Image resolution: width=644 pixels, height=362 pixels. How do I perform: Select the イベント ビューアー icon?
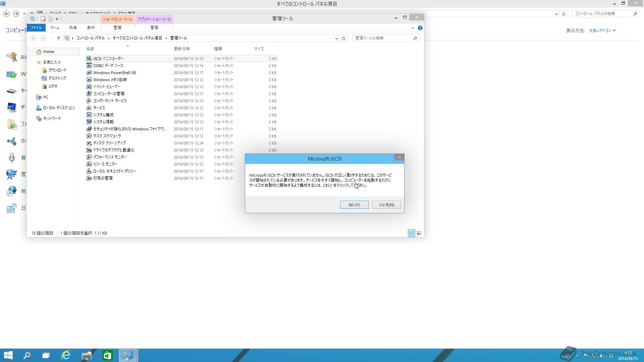[x=89, y=86]
